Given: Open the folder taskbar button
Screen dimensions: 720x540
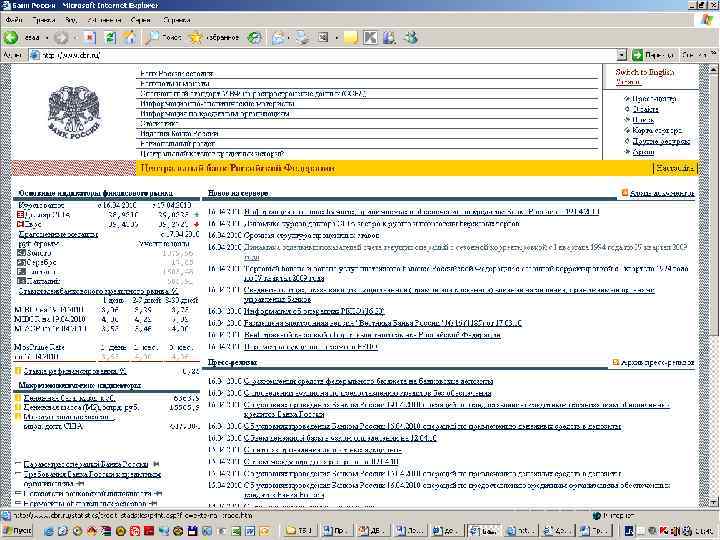Looking at the screenshot, I should tap(299, 531).
